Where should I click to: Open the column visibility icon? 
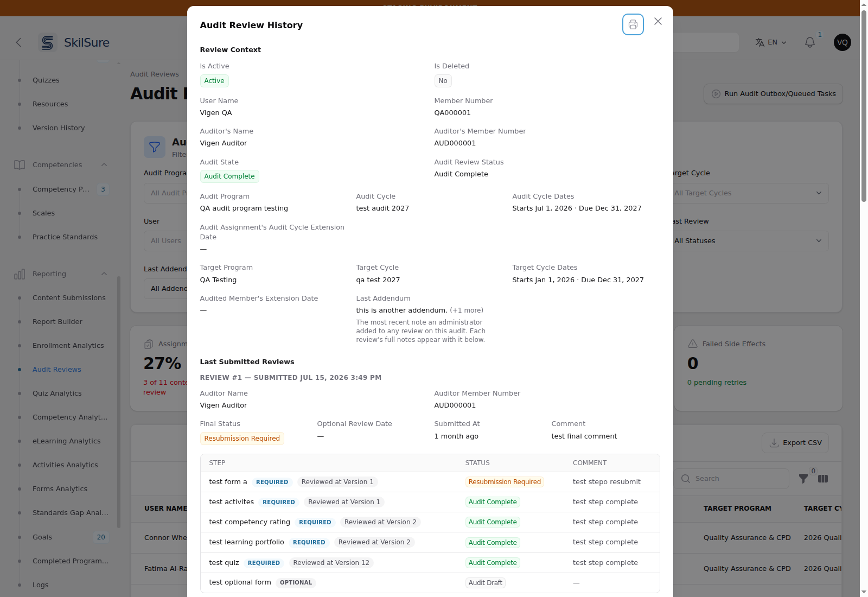[x=823, y=479]
